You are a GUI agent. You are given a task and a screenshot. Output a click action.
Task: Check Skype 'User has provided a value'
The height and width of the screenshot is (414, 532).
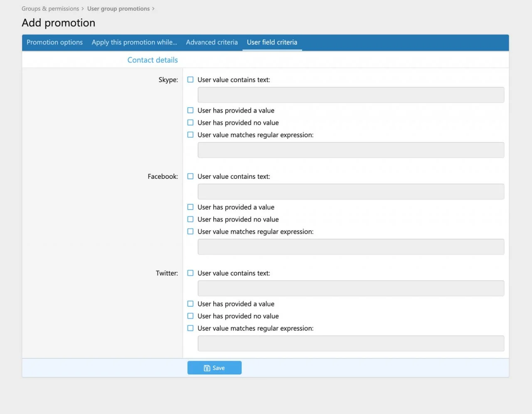[x=190, y=111]
